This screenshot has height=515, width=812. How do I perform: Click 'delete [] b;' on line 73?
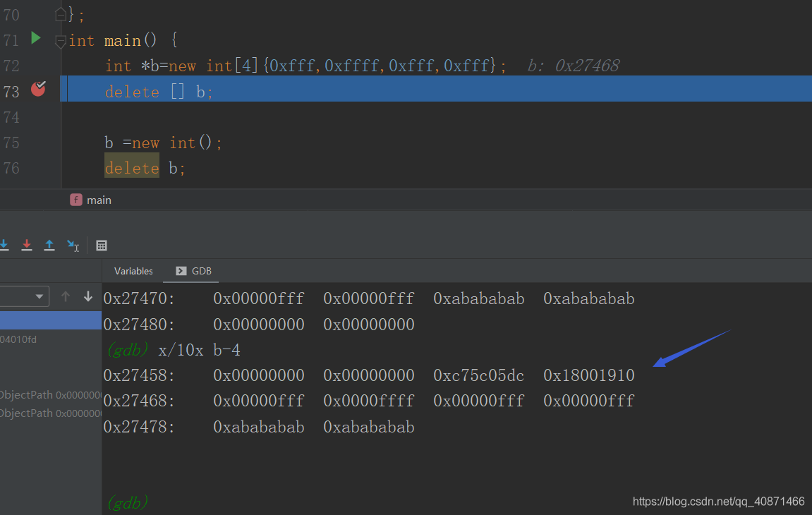[159, 92]
